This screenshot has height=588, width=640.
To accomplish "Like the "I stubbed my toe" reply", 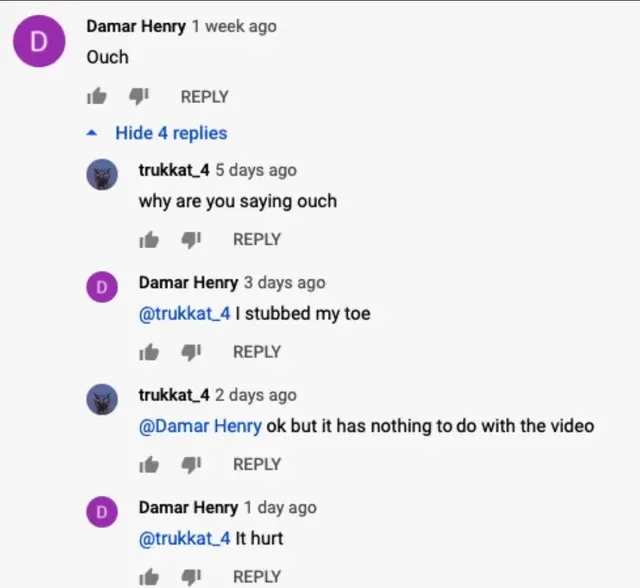I will click(x=149, y=352).
